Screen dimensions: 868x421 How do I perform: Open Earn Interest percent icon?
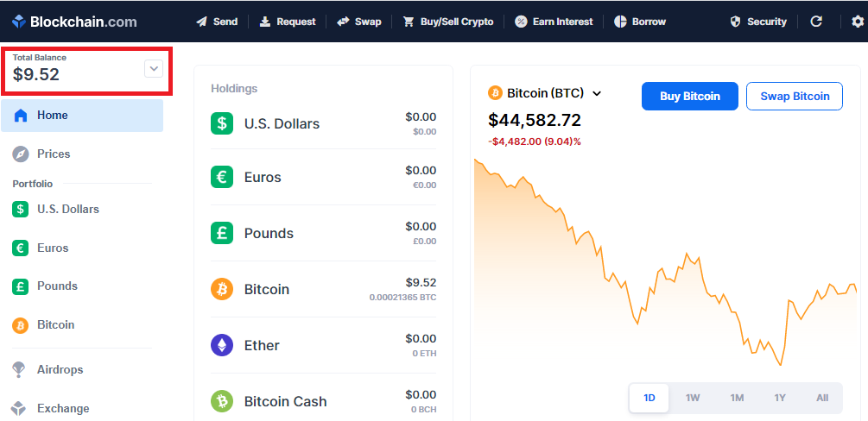click(x=520, y=22)
